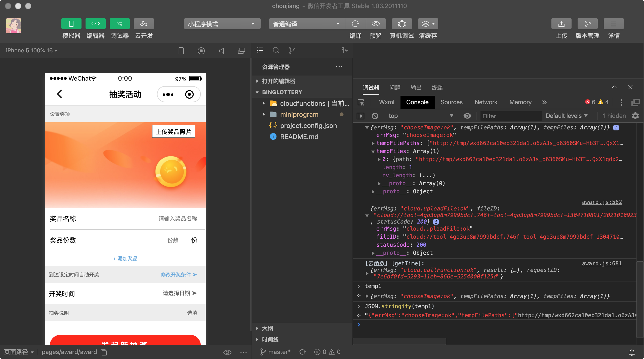Switch to the Network tab
Viewport: 644px width, 359px height.
pos(486,102)
